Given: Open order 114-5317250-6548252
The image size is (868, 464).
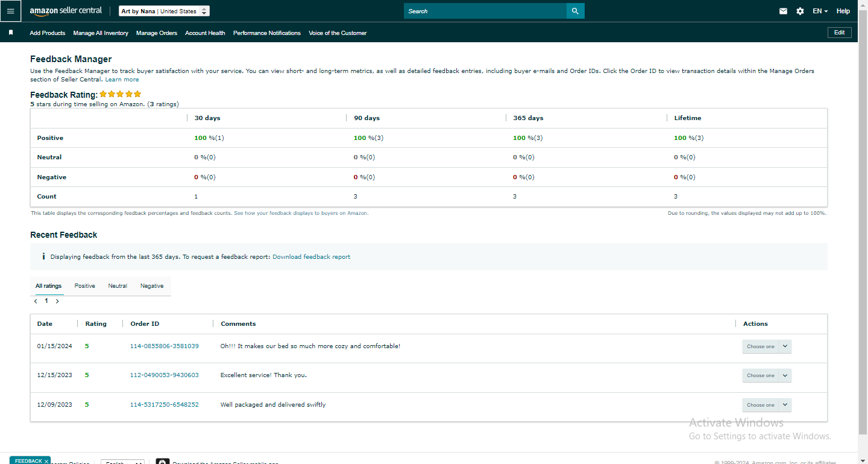Looking at the screenshot, I should click(x=164, y=405).
